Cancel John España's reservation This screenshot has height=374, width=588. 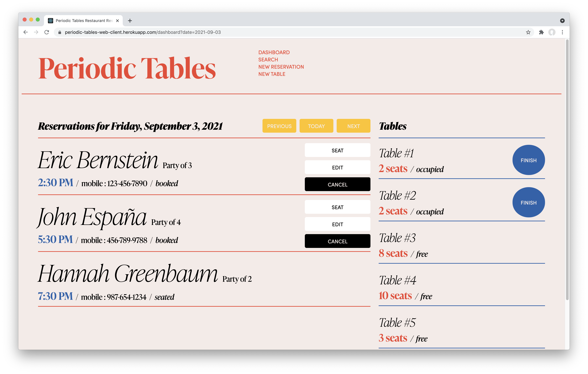pyautogui.click(x=337, y=241)
